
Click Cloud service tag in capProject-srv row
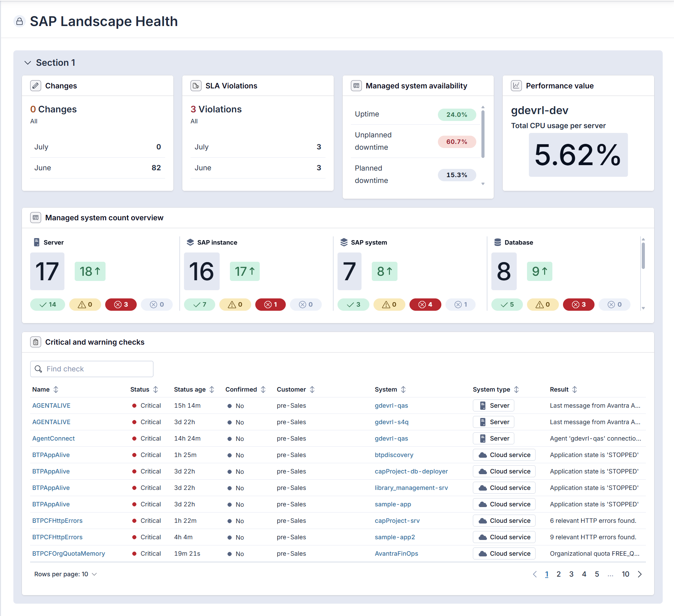(x=504, y=521)
